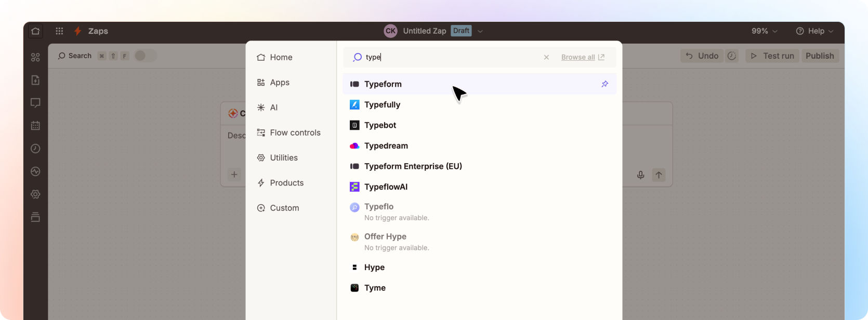The width and height of the screenshot is (868, 320).
Task: Choose Tyme from search results
Action: click(x=479, y=288)
